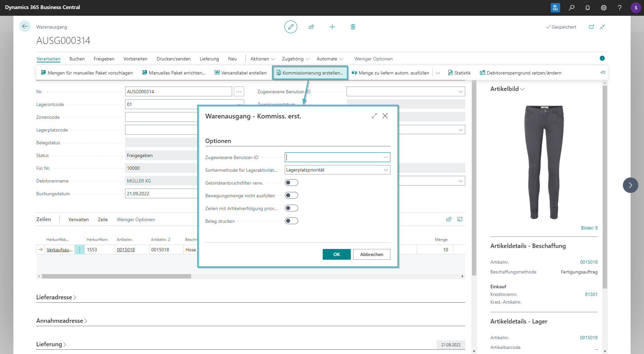Enable Bewegungsmenge nicht ausfüllen switch
This screenshot has height=354, width=644.
(291, 195)
